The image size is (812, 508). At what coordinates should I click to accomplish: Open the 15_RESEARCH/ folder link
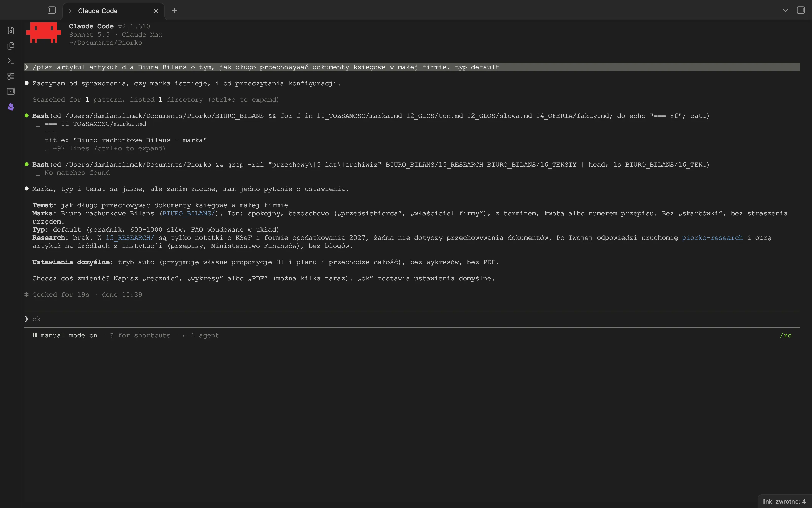[130, 238]
